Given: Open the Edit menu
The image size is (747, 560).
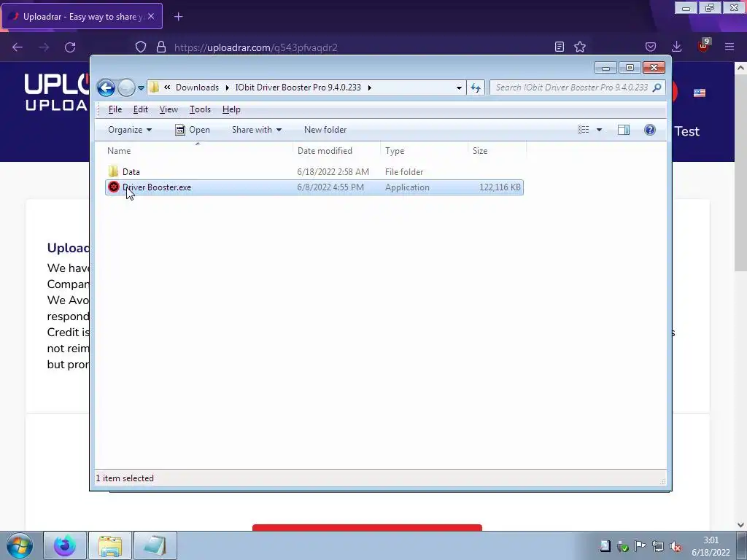Looking at the screenshot, I should click(141, 109).
